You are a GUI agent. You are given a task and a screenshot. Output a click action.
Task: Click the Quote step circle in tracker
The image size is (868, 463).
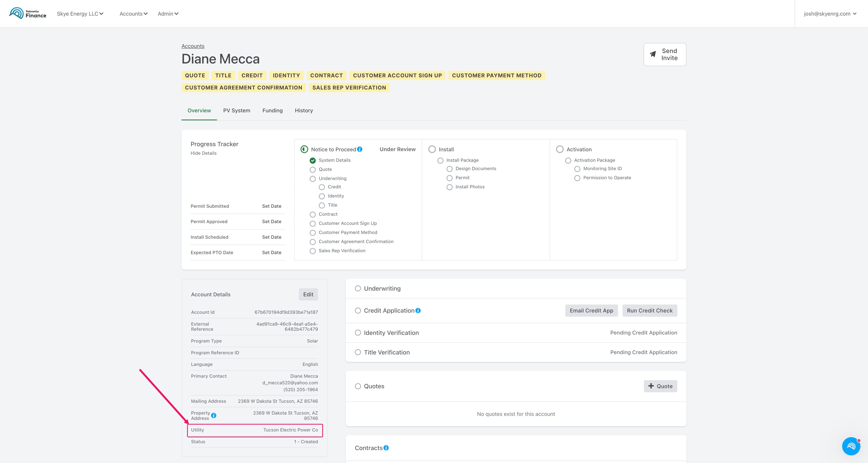[313, 170]
